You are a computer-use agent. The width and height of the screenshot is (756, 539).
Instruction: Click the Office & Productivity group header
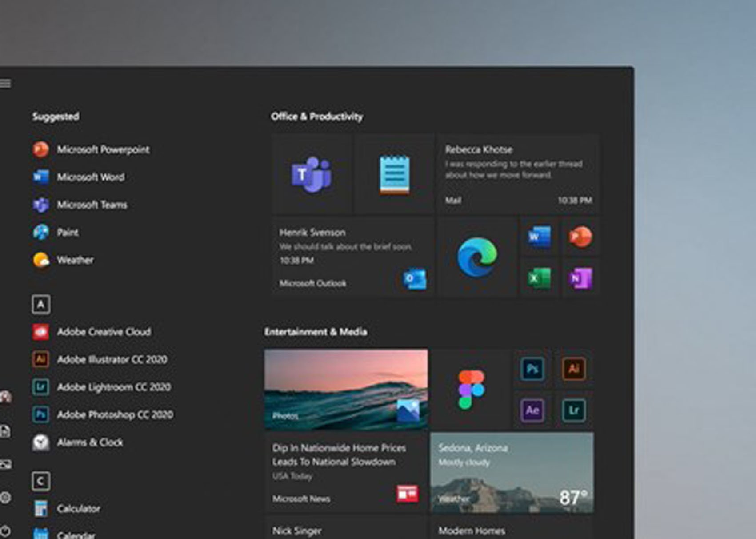click(x=317, y=117)
